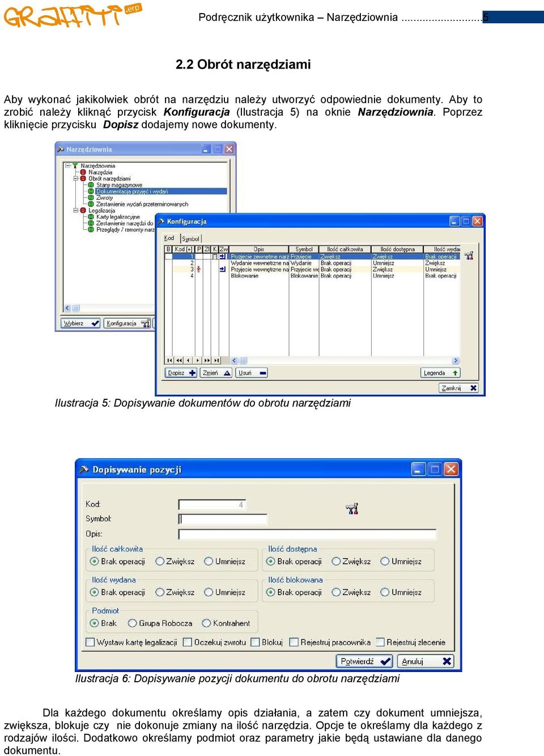Screen dimensions: 544x756
Task: Collapse the root Narzędziownia tree node
Action: (67, 166)
